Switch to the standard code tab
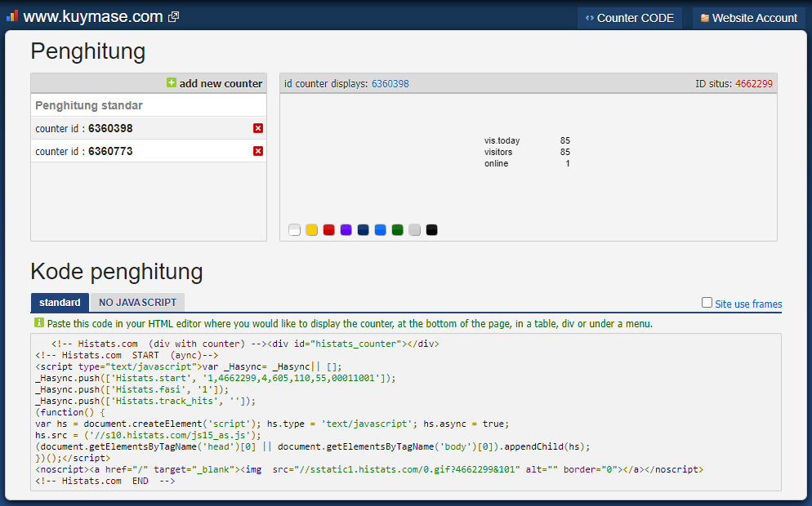The height and width of the screenshot is (506, 812). (60, 303)
